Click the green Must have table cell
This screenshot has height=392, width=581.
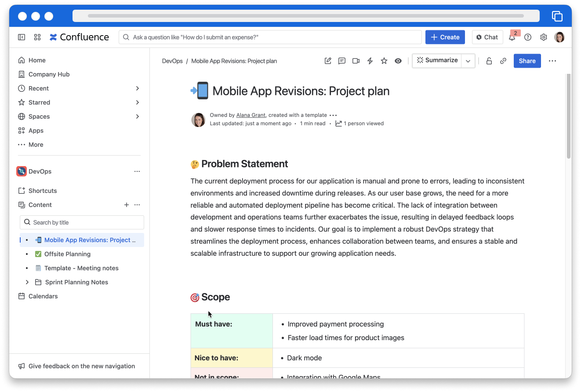[x=232, y=330]
